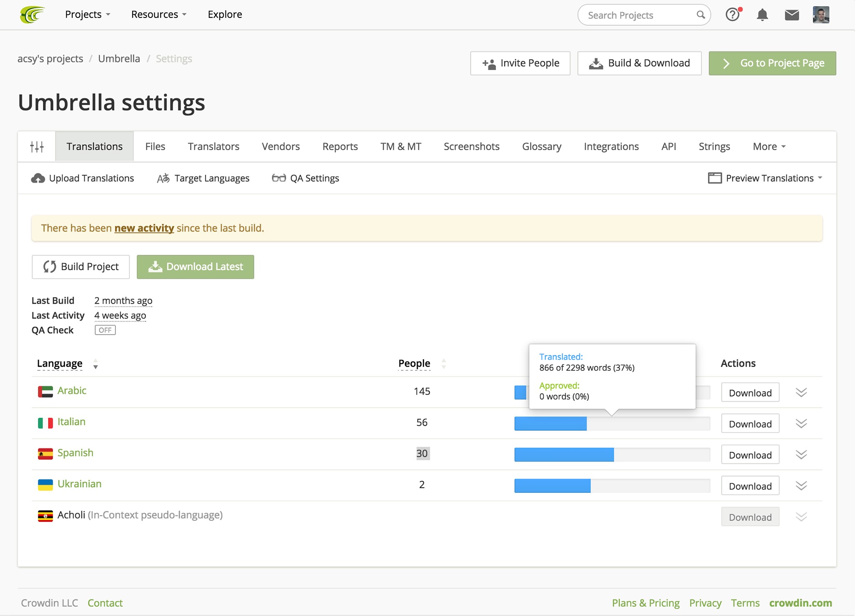Click the Crowdin logo icon
Screen dimensions: 855x616
[x=32, y=15]
